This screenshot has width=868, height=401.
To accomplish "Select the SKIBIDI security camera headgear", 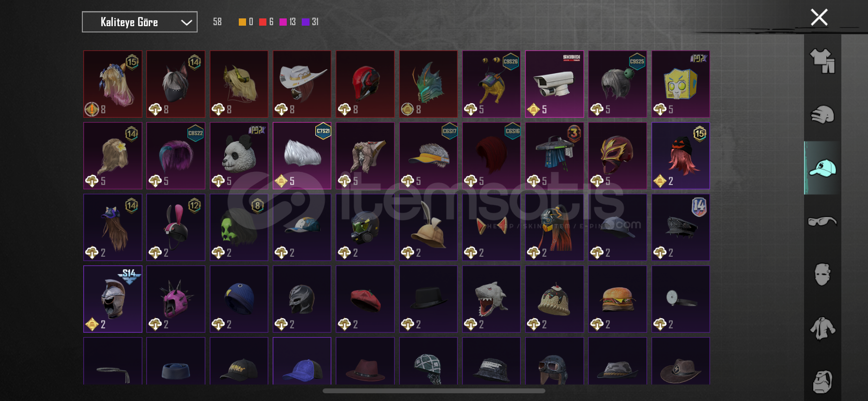I will pos(554,84).
